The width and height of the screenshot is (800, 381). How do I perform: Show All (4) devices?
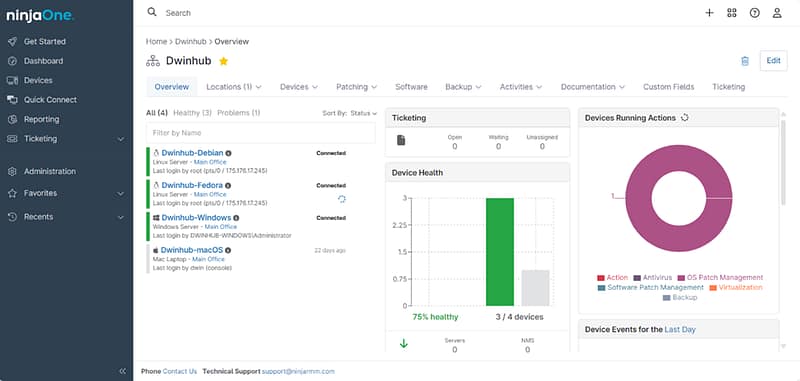[x=157, y=113]
